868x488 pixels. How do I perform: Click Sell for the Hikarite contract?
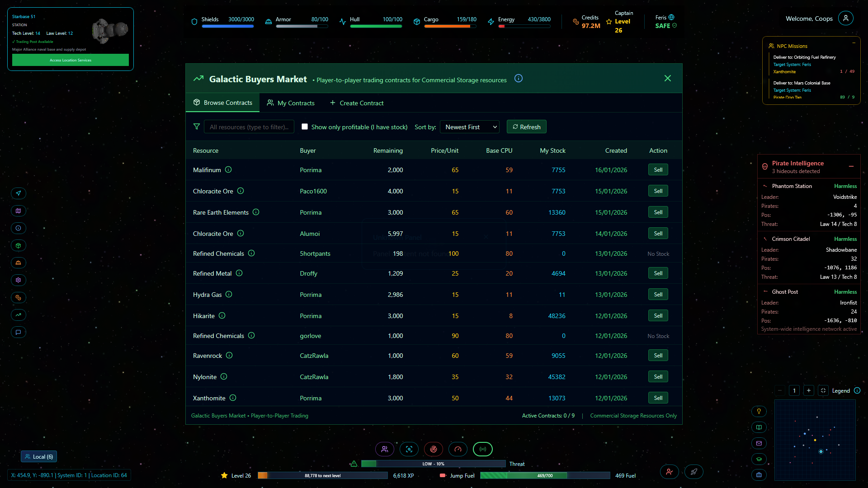tap(658, 316)
